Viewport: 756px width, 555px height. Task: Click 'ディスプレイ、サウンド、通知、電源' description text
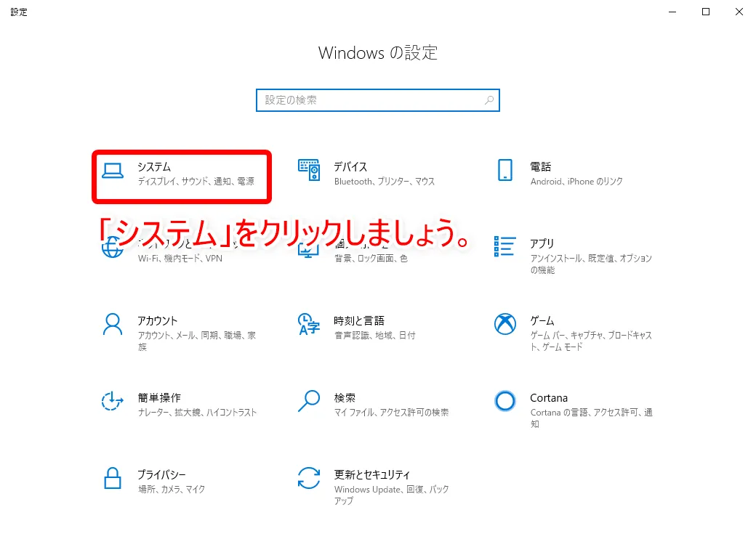(196, 181)
